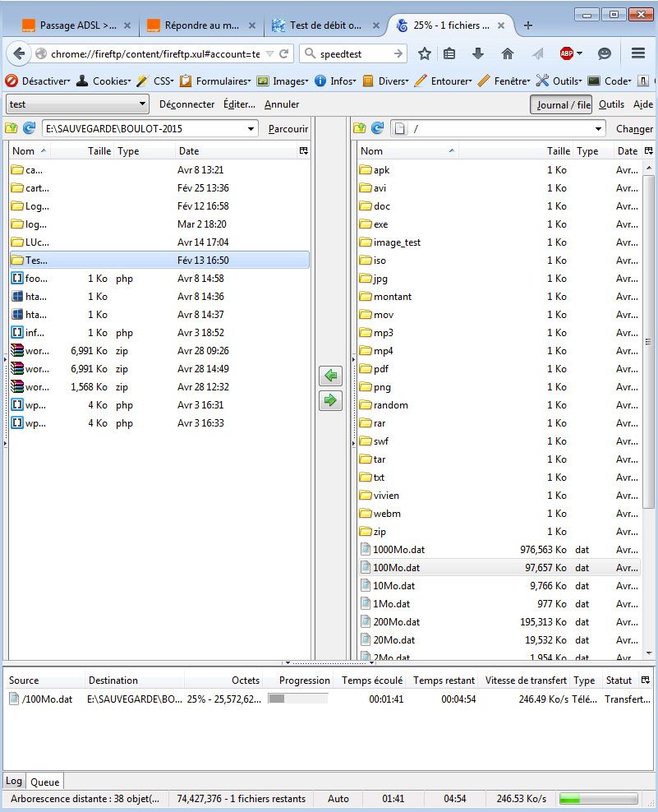This screenshot has width=658, height=812.
Task: Open the account dropdown showing 'test'
Action: (x=77, y=104)
